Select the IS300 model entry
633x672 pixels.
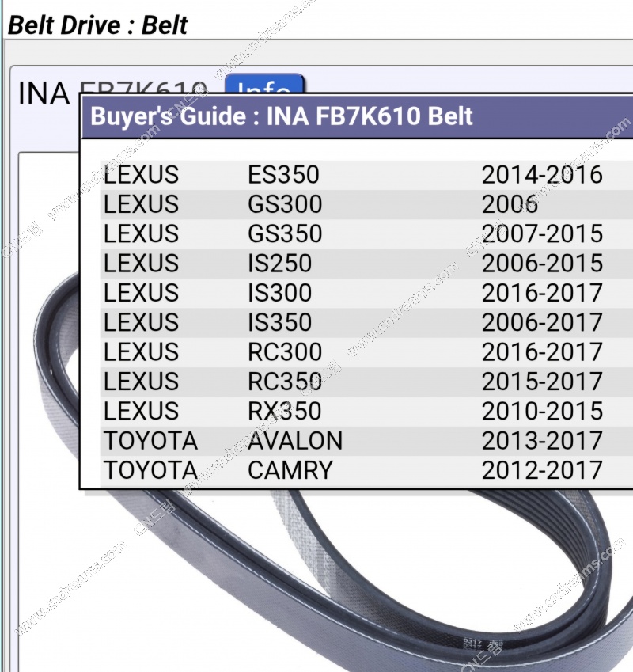pos(279,293)
